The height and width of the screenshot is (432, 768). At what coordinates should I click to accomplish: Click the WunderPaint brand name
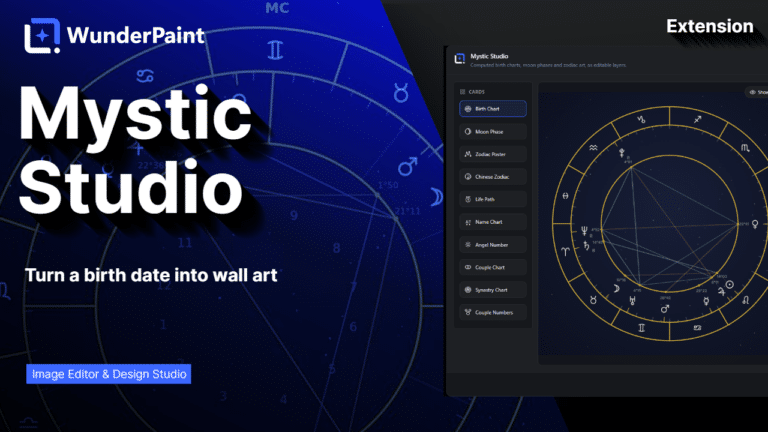(136, 36)
